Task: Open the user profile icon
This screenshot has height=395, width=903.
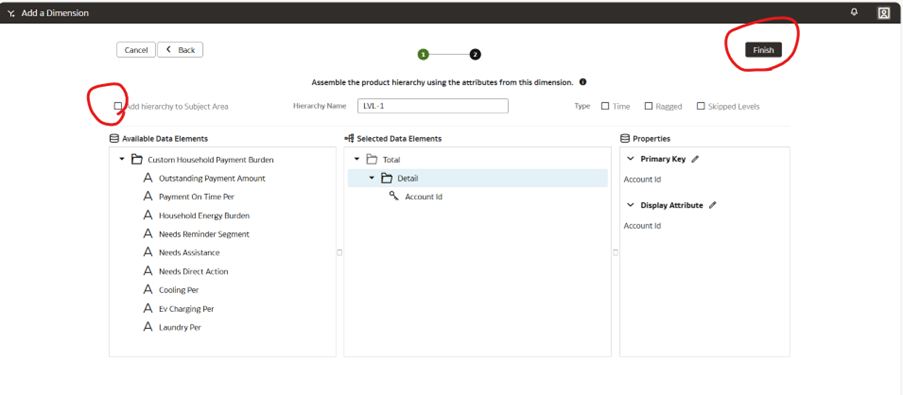Action: click(883, 13)
